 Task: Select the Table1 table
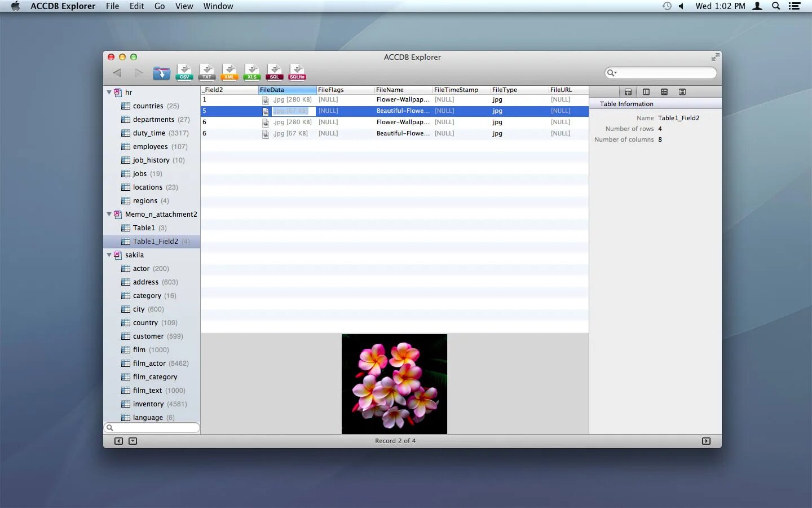(152, 227)
